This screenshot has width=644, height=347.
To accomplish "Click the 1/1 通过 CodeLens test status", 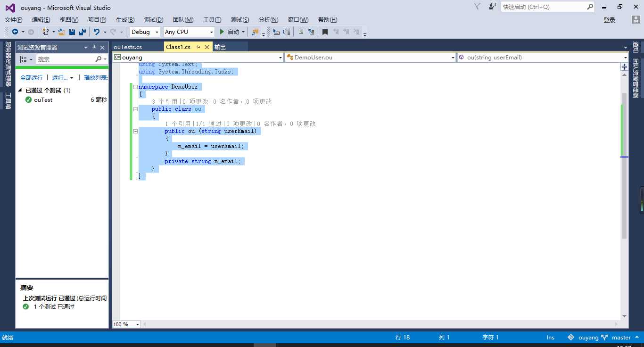I will [x=209, y=124].
